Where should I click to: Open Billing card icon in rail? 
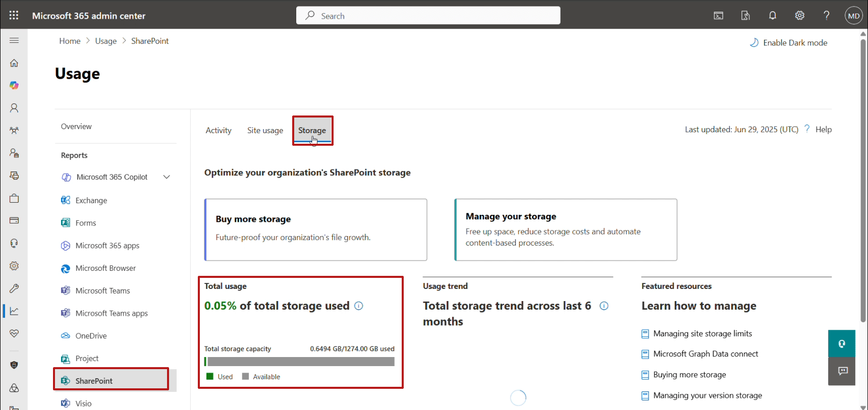tap(14, 220)
